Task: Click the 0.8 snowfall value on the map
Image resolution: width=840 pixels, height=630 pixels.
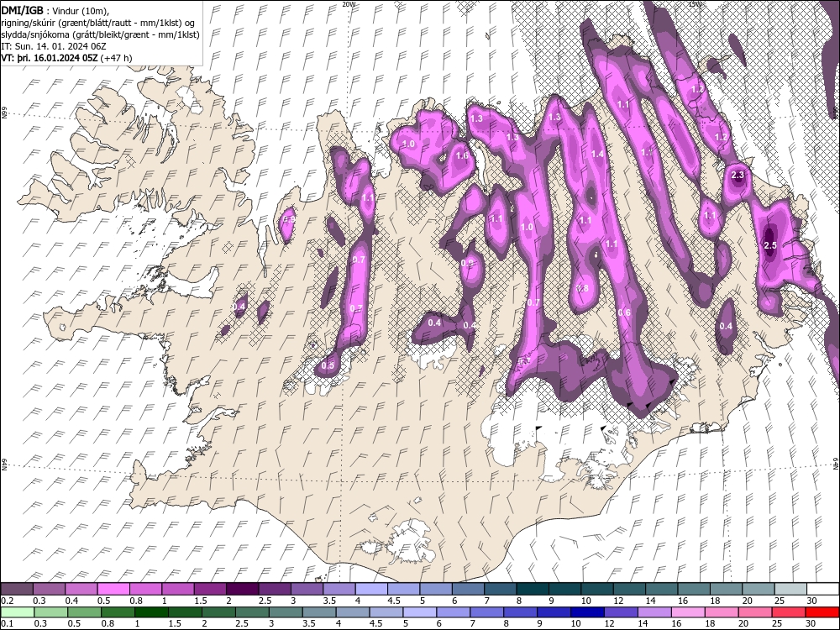Action: pyautogui.click(x=582, y=288)
